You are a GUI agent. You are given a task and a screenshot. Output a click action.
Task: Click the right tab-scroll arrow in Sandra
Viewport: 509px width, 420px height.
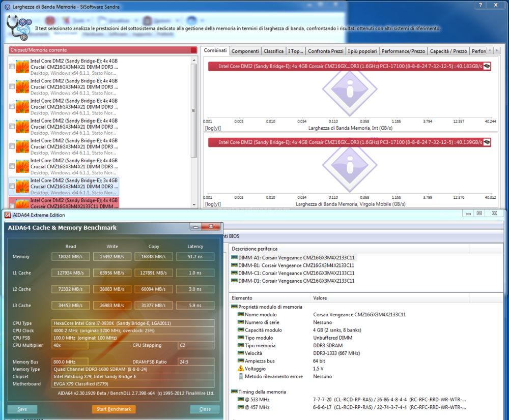point(497,50)
